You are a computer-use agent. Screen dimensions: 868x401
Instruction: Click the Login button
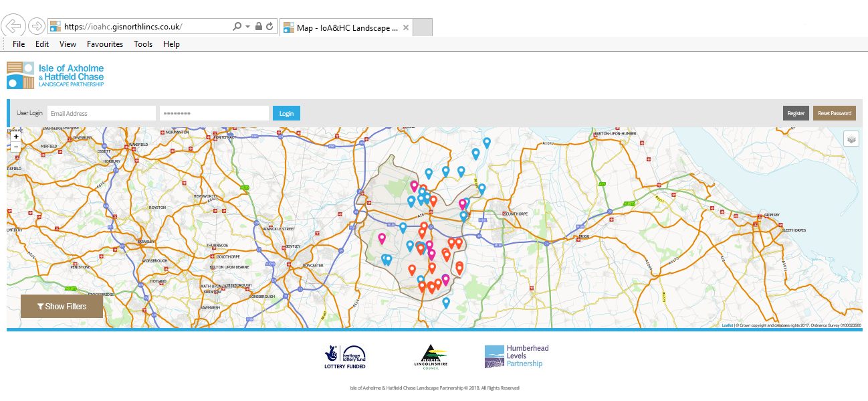(286, 113)
